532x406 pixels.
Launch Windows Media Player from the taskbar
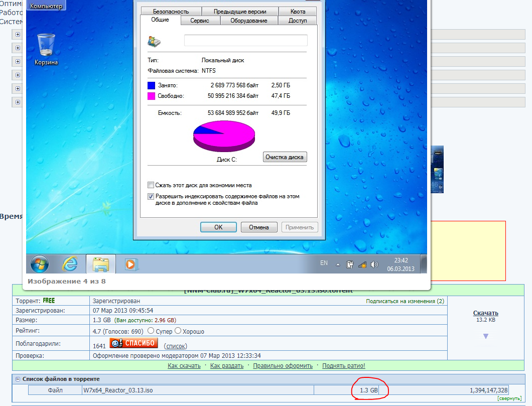pyautogui.click(x=130, y=264)
